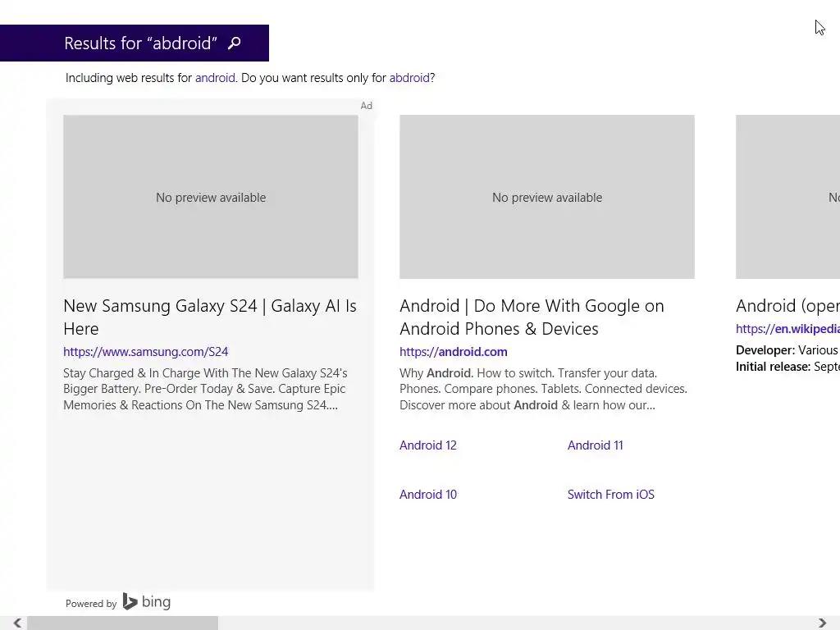The height and width of the screenshot is (630, 840).
Task: Open the 'Android (oper...' Wikipedia title
Action: (x=787, y=306)
